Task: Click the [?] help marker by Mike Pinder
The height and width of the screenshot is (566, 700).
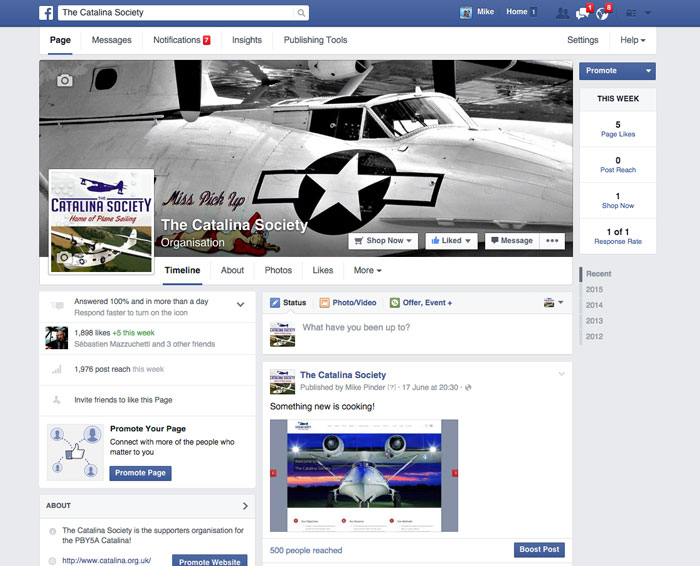Action: coord(392,387)
